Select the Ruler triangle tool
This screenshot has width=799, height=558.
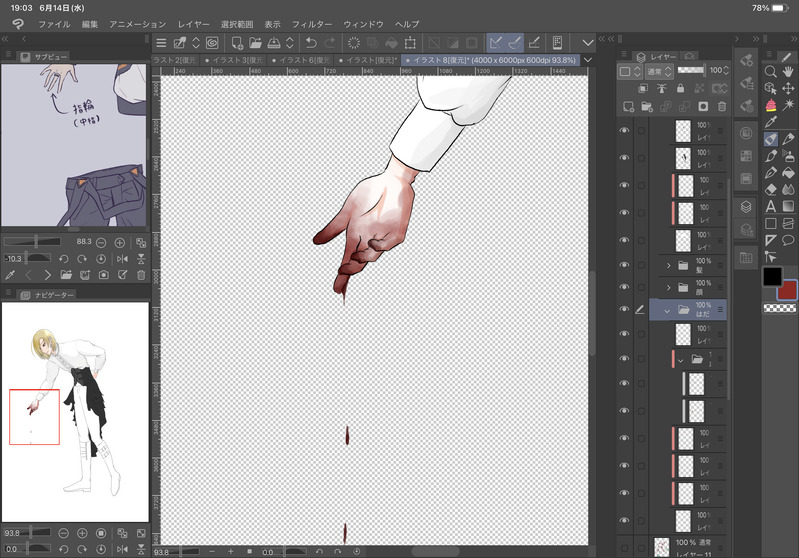tap(770, 240)
